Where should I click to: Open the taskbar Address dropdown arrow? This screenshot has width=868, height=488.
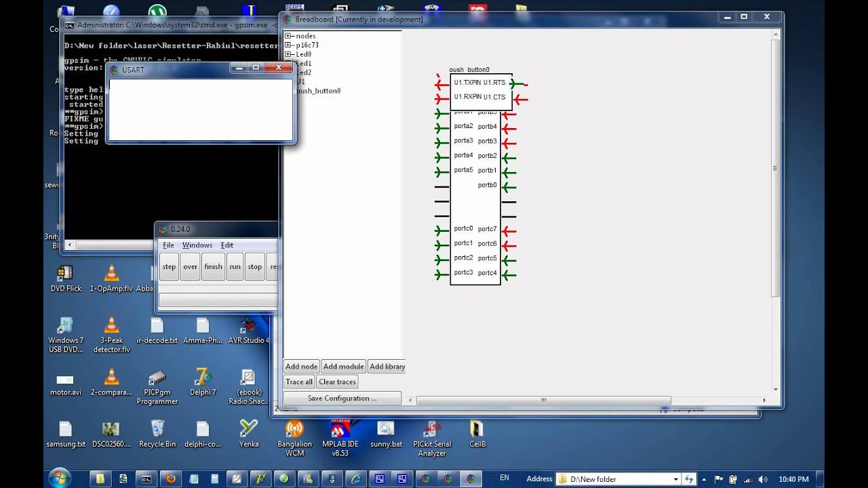point(676,479)
